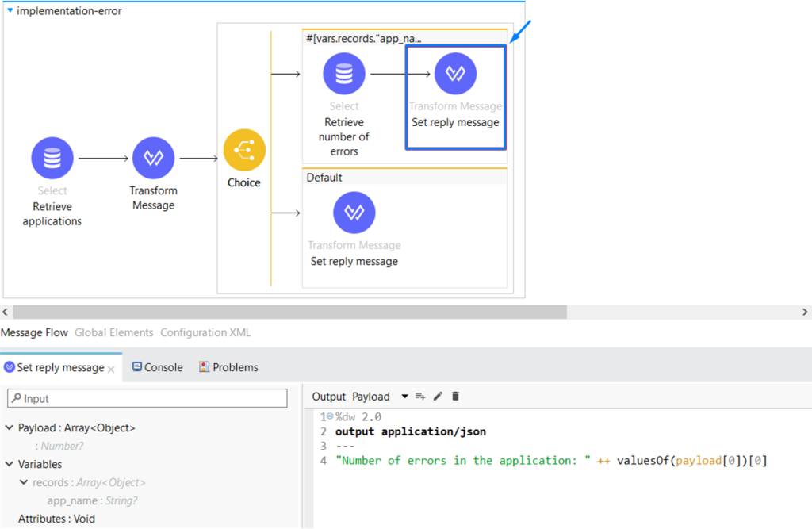Click the add new target icon
812x529 pixels.
(x=420, y=397)
